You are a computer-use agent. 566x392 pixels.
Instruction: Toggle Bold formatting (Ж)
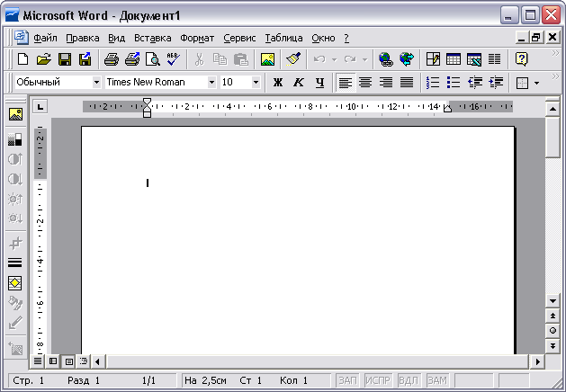pos(277,83)
